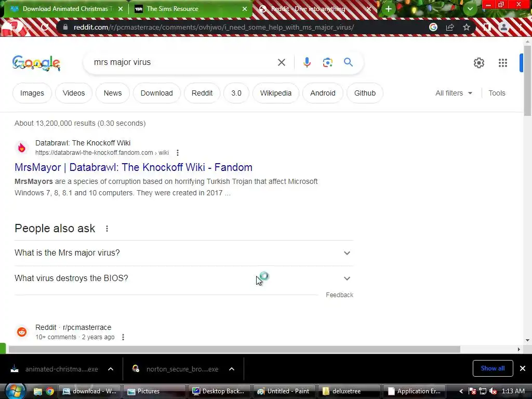Open Chrome pinned taskbar icon

pos(50,391)
